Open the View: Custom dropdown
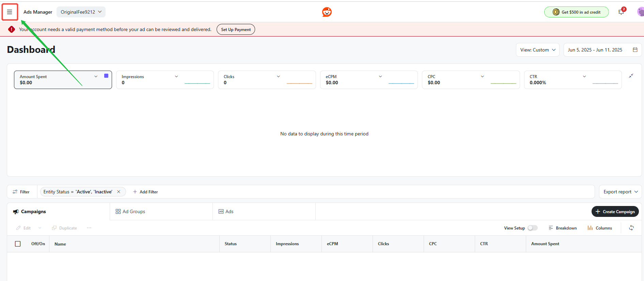The height and width of the screenshot is (281, 644). tap(537, 50)
